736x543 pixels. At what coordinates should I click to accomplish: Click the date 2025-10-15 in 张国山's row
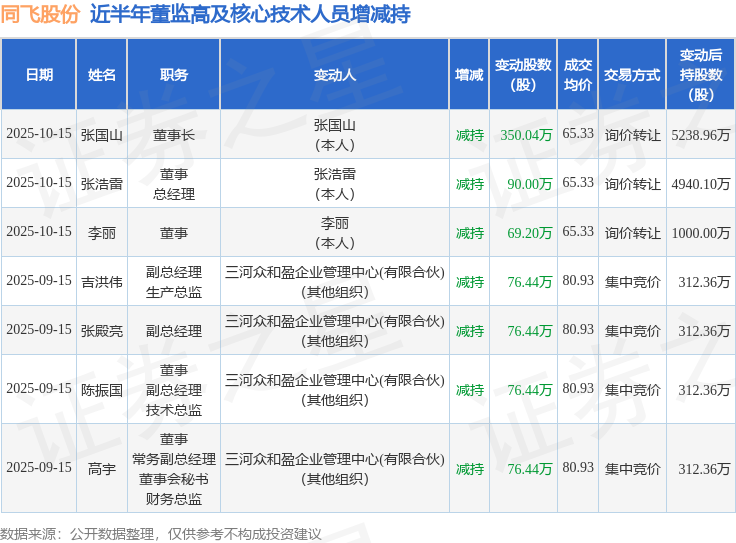39,134
